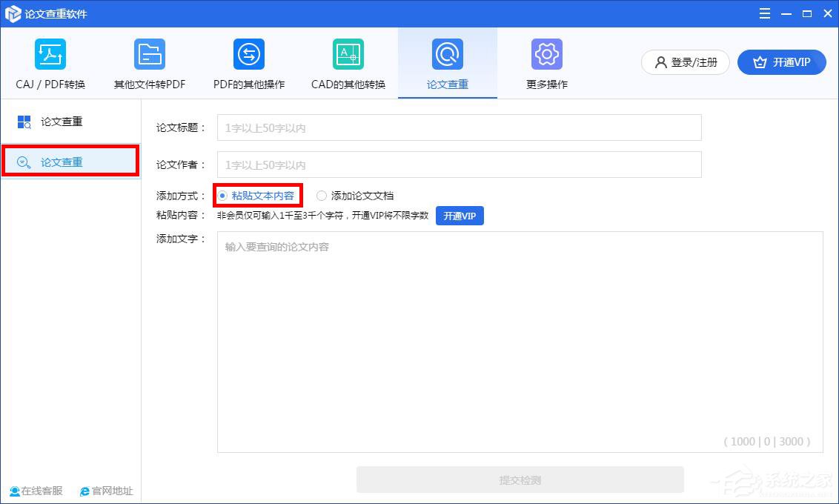
Task: Click the blue 开通VIP button beside 粘贴内容
Action: pyautogui.click(x=460, y=216)
